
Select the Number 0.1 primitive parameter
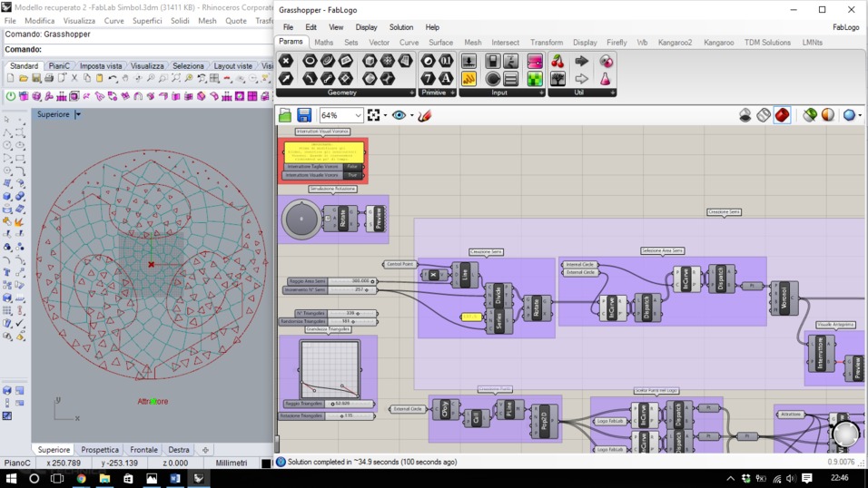coord(446,61)
